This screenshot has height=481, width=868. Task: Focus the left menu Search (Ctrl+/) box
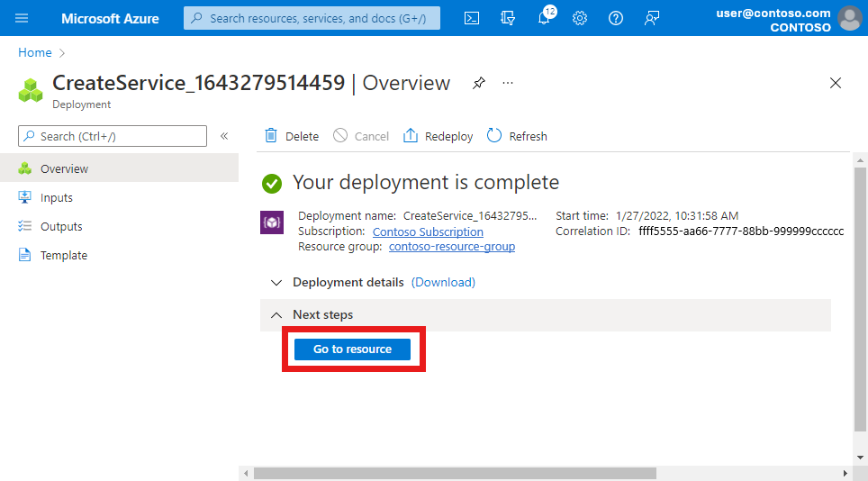point(113,136)
